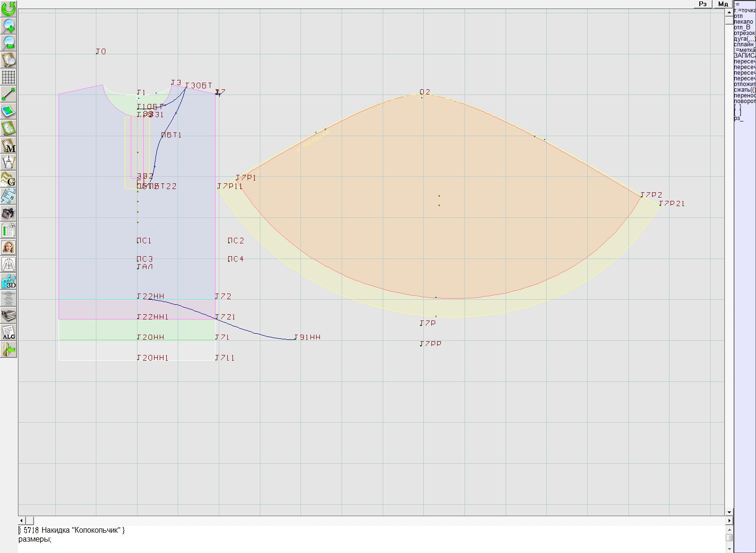Select the compass divider tool
The image size is (756, 553).
pyautogui.click(x=9, y=162)
